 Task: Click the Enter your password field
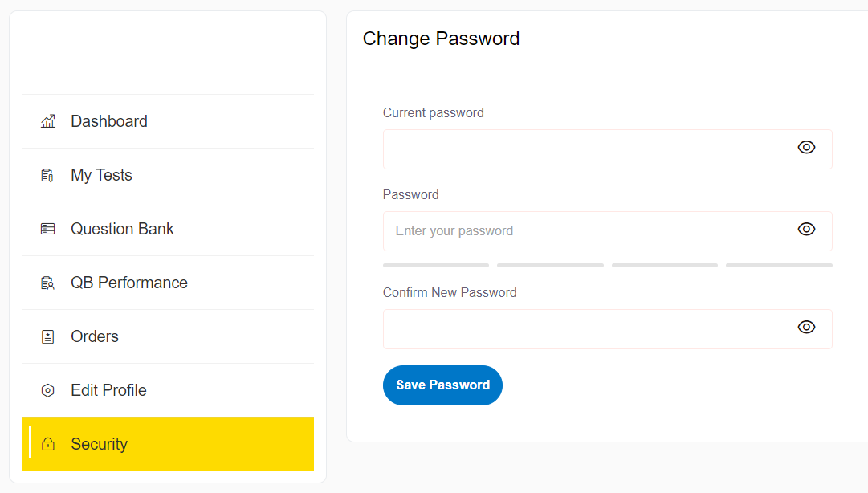click(x=586, y=231)
